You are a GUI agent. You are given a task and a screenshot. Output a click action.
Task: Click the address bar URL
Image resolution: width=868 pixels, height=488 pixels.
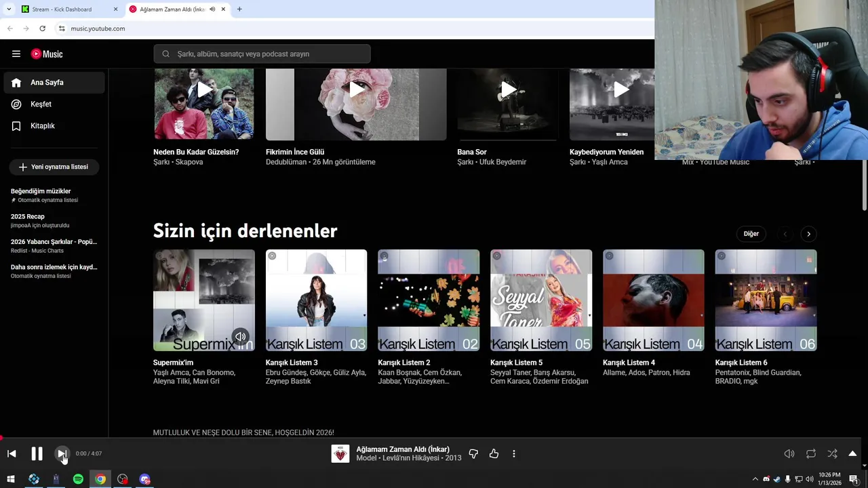[x=98, y=28]
